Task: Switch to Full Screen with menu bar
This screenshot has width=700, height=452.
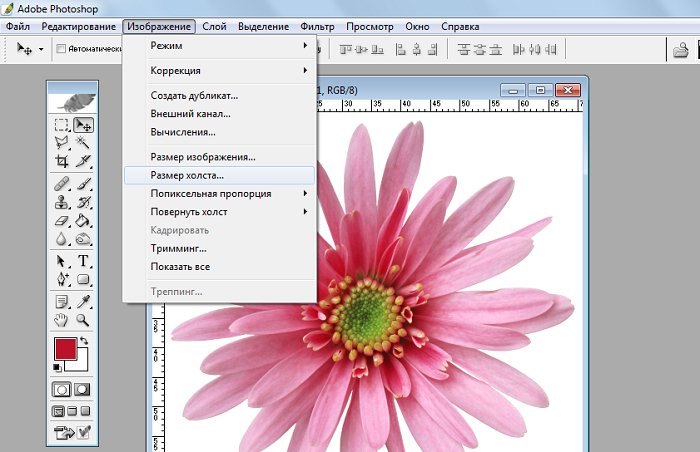Action: [72, 411]
